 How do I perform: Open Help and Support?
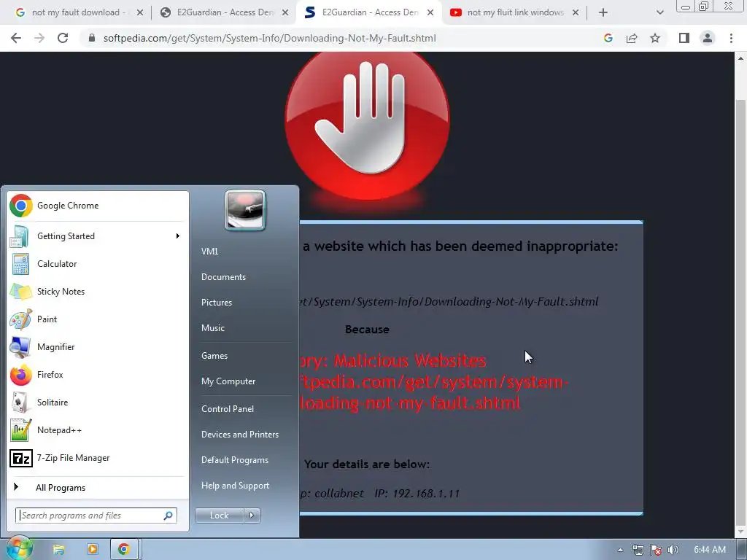[236, 486]
